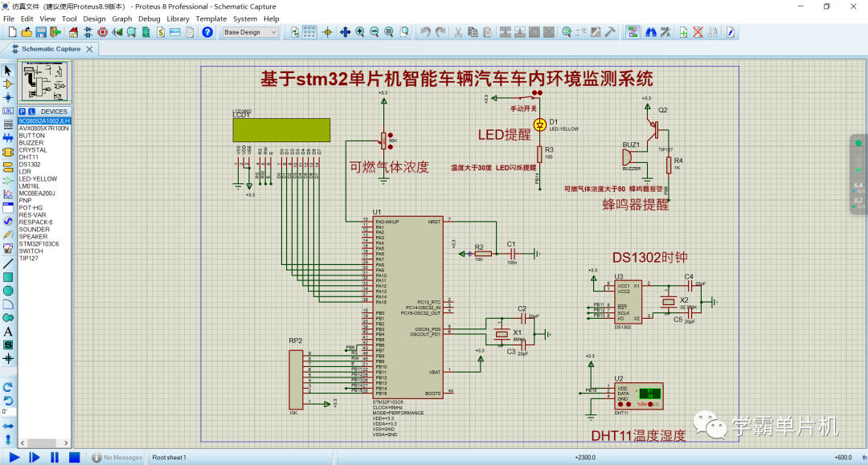Toggle Wire Autorouter icon

(633, 33)
